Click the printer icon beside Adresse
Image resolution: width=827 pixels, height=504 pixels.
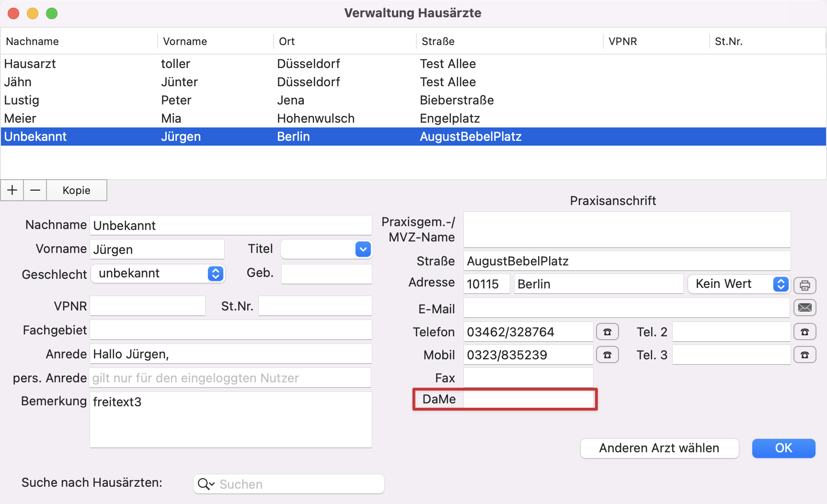pos(805,286)
